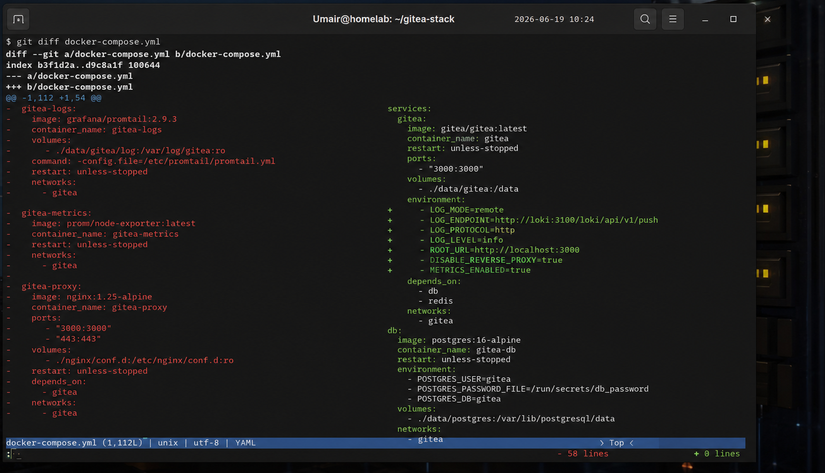Open the hamburger menu in the title bar

pyautogui.click(x=672, y=19)
